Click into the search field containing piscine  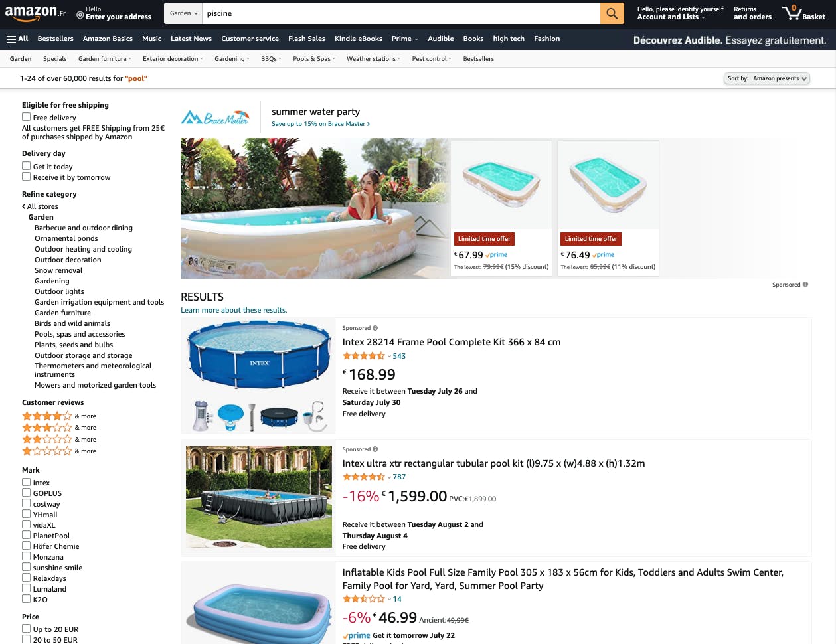[401, 13]
